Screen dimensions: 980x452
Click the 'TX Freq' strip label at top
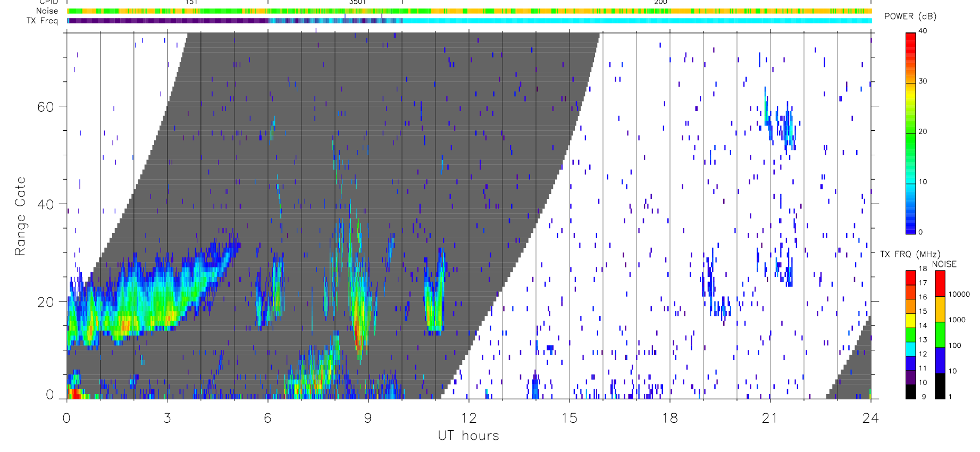[42, 21]
